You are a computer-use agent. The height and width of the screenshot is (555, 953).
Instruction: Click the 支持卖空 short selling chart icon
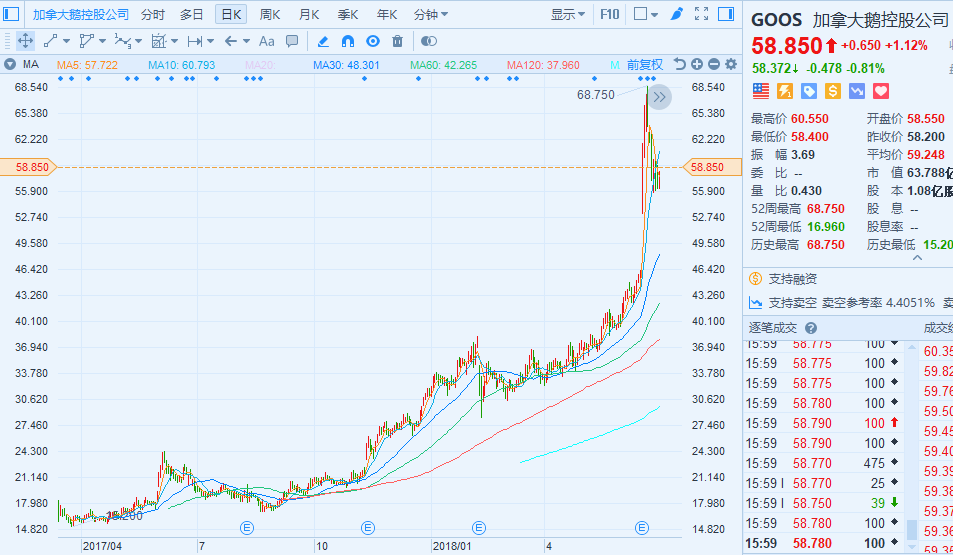point(755,302)
